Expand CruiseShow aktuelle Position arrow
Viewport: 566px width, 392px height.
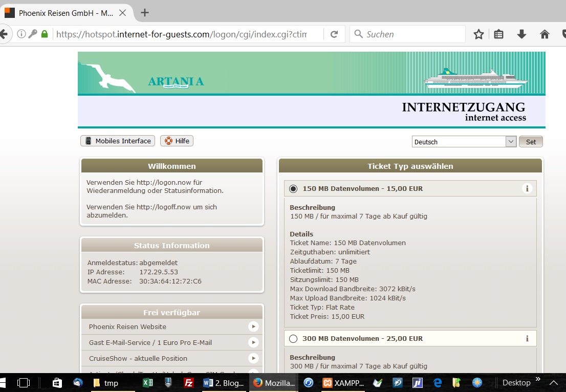click(x=253, y=358)
